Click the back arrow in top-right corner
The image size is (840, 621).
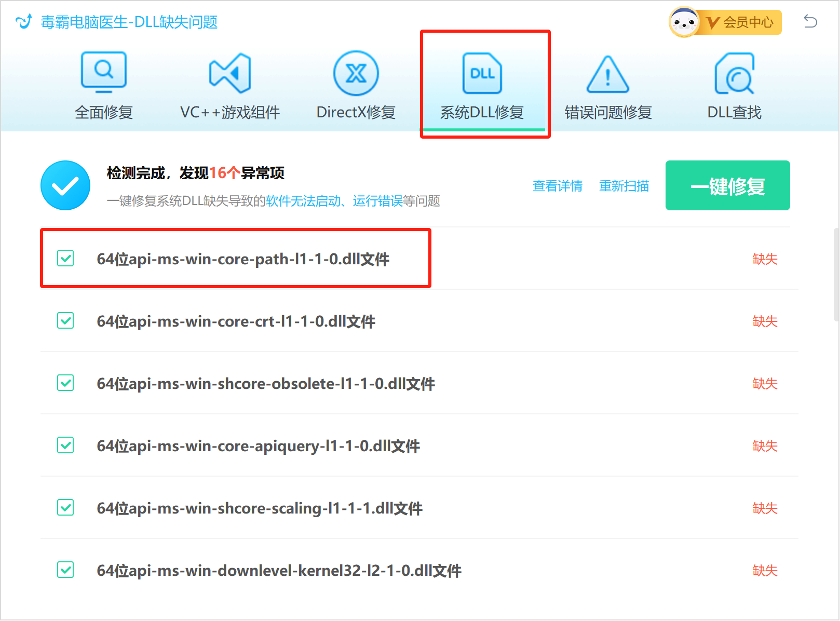pos(810,21)
